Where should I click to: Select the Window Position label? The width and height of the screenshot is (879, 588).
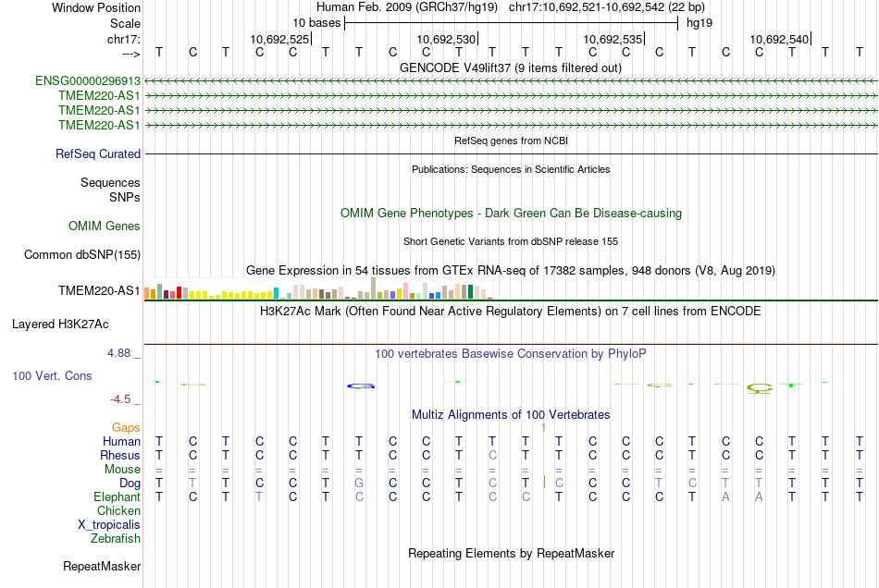(96, 7)
